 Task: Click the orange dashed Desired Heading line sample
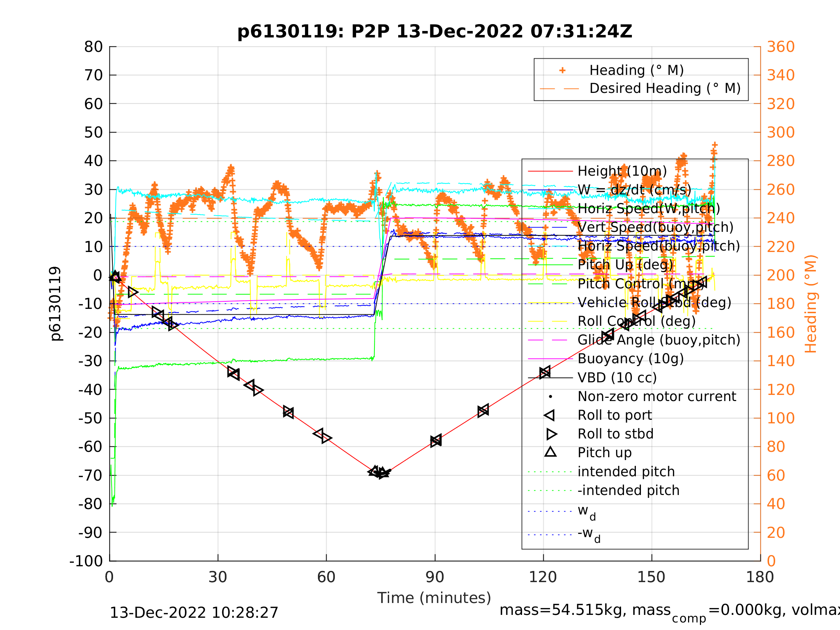(x=560, y=89)
